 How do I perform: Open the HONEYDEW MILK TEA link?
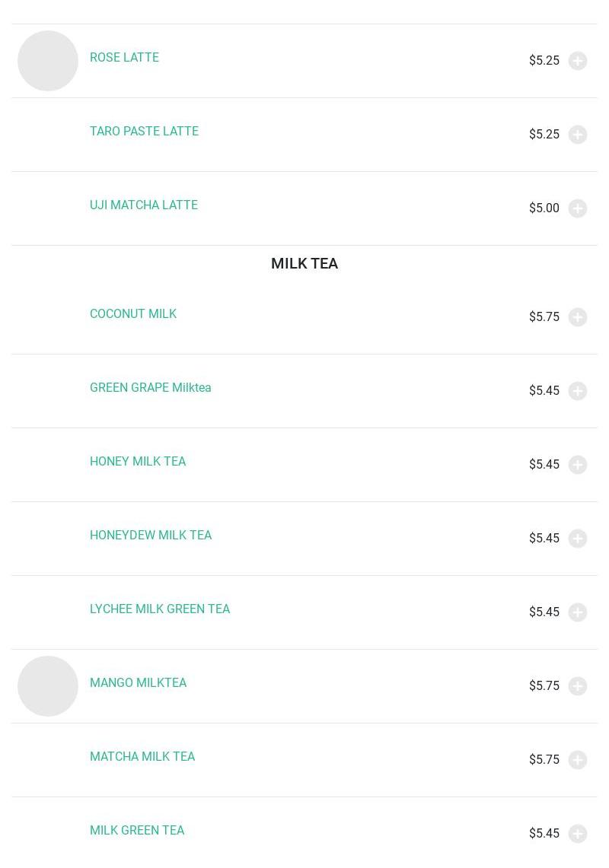[x=151, y=536]
